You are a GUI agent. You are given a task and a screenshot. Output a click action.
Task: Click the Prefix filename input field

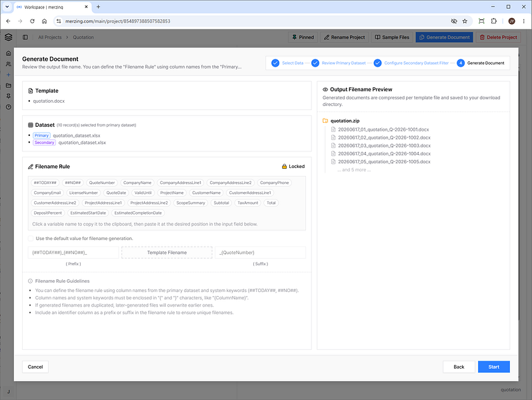click(73, 253)
